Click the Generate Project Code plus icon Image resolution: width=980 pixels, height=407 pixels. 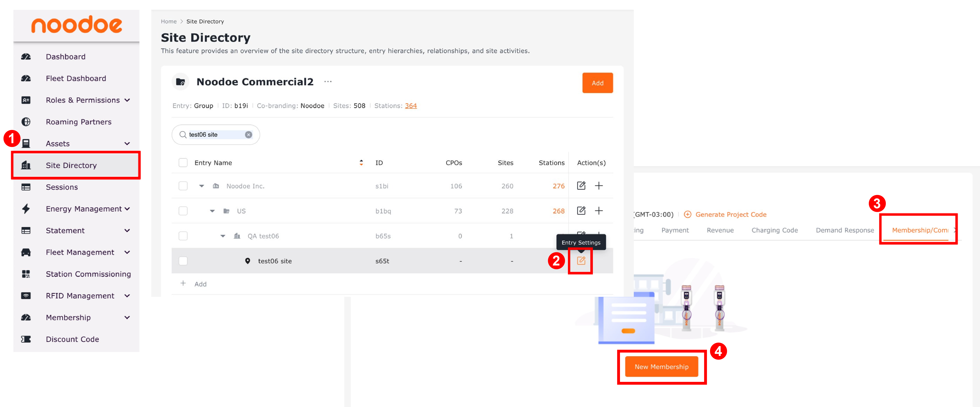687,214
